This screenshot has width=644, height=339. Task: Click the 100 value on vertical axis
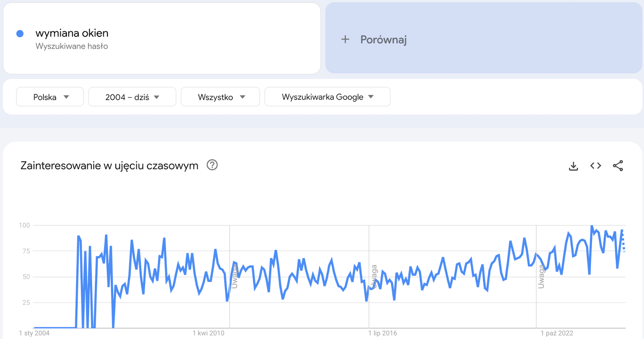(x=25, y=225)
